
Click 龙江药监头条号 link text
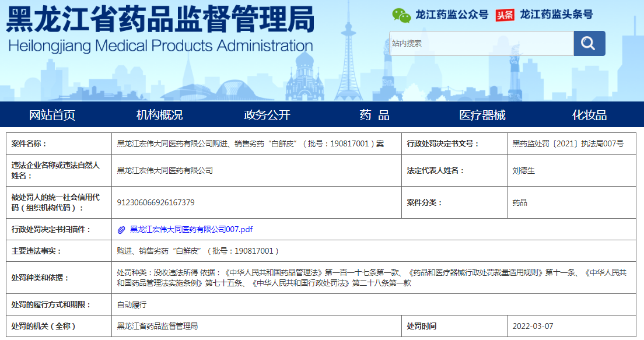point(556,15)
